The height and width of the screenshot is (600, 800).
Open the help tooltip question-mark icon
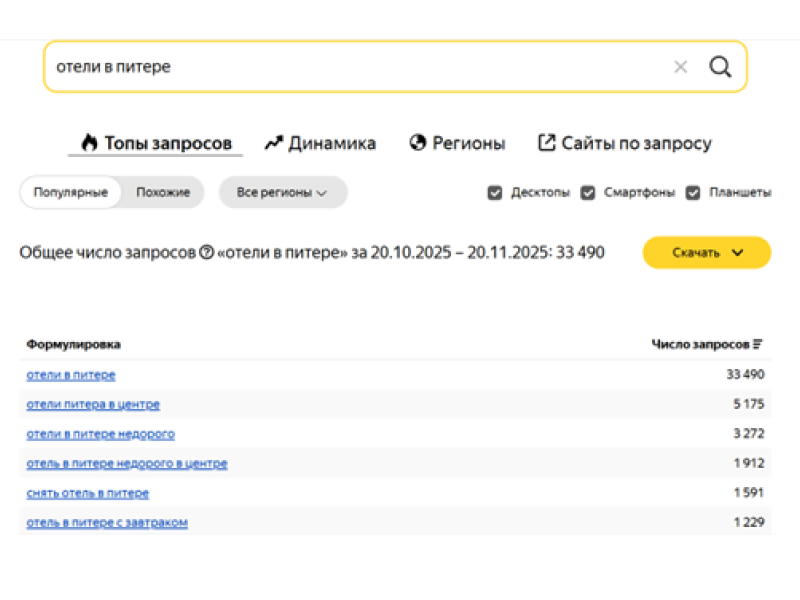(x=206, y=252)
